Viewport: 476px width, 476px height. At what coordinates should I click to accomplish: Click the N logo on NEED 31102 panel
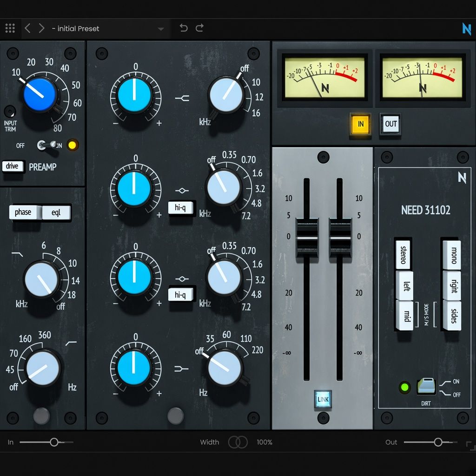(x=462, y=178)
